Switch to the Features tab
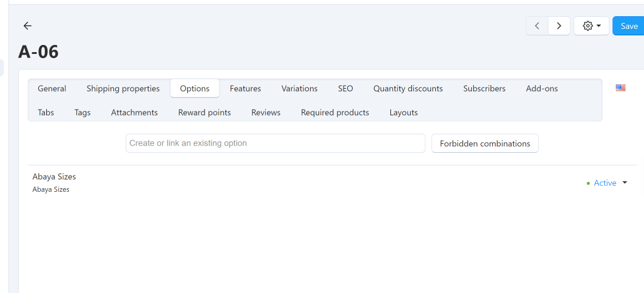The width and height of the screenshot is (644, 293). (245, 89)
